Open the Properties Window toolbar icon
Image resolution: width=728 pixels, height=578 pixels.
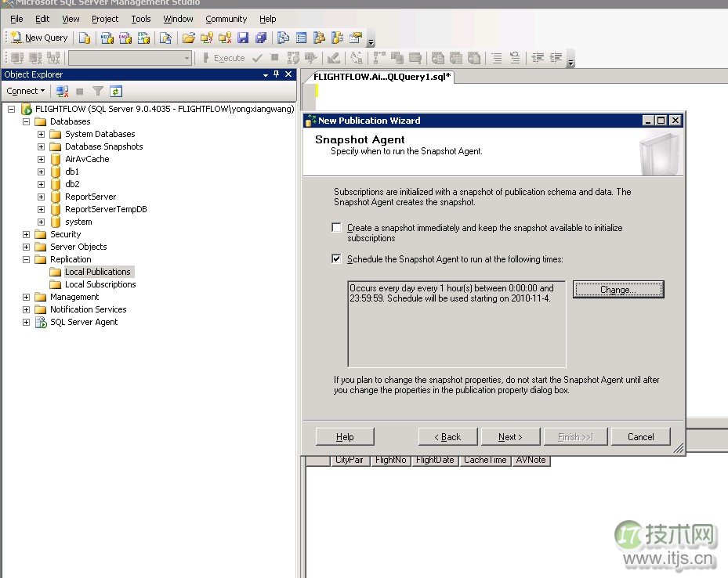[356, 38]
